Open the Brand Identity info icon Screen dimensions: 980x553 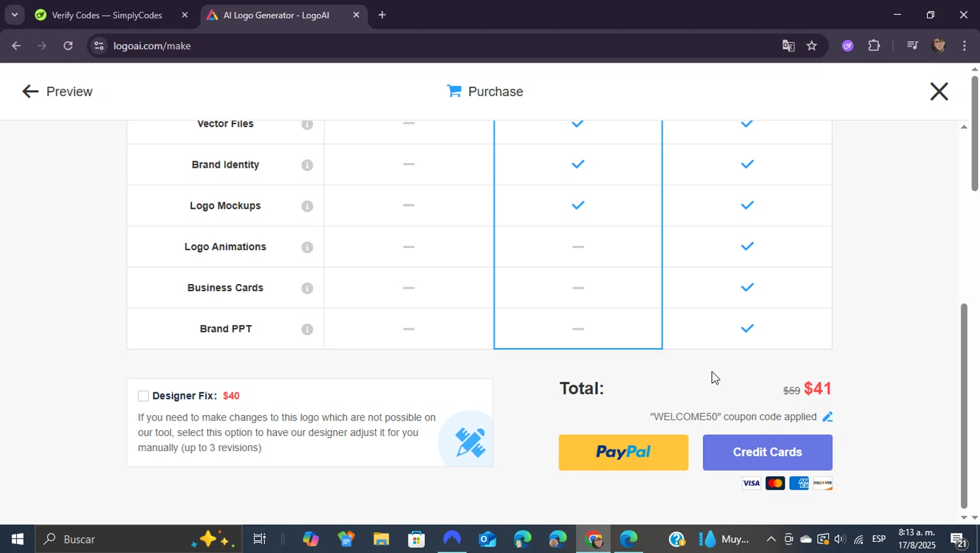tap(307, 165)
